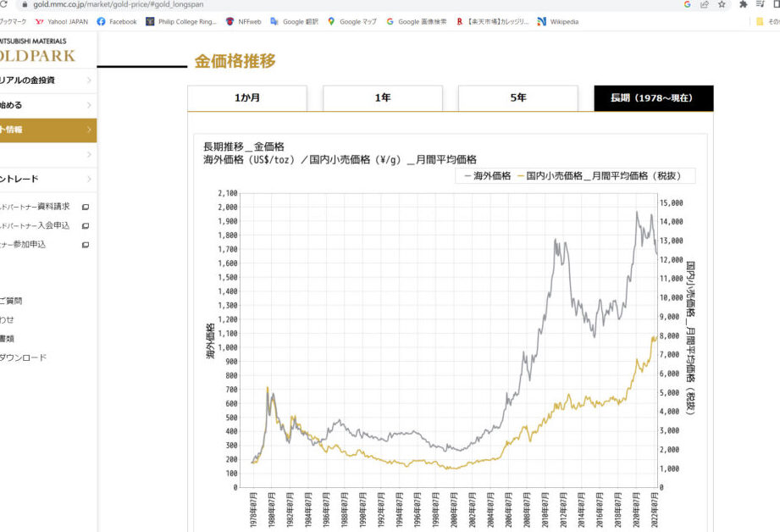The image size is (780, 532).
Task: Click the Google icon in address bar
Action: tap(688, 4)
